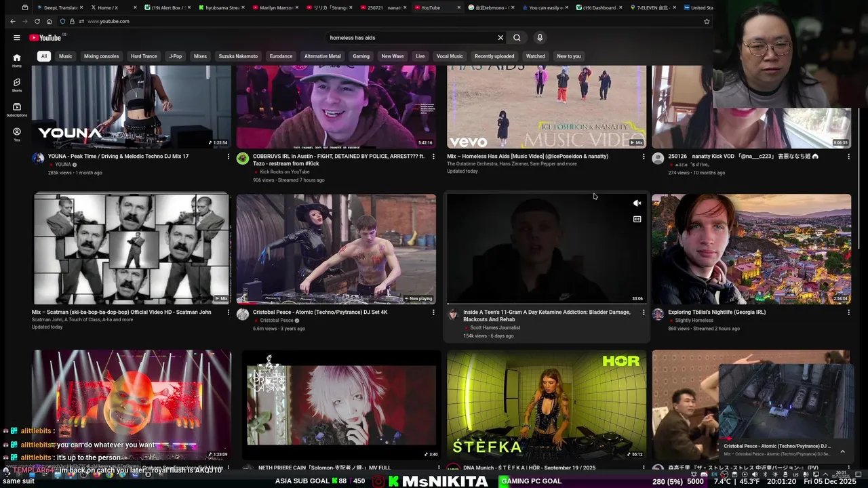
Task: Open the COBBRUVS IRL stream thumbnail
Action: (x=336, y=107)
